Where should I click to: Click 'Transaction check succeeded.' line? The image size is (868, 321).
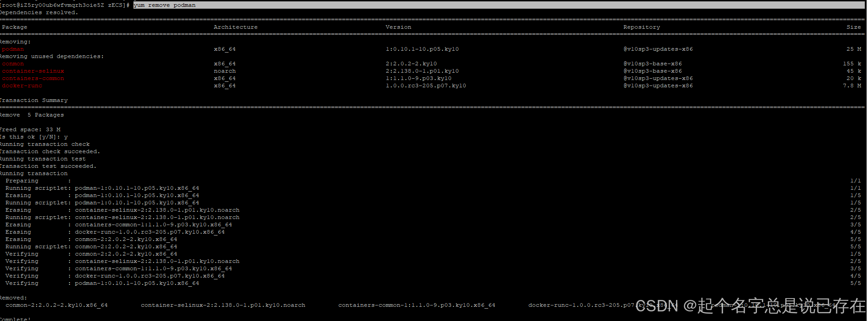tap(50, 151)
